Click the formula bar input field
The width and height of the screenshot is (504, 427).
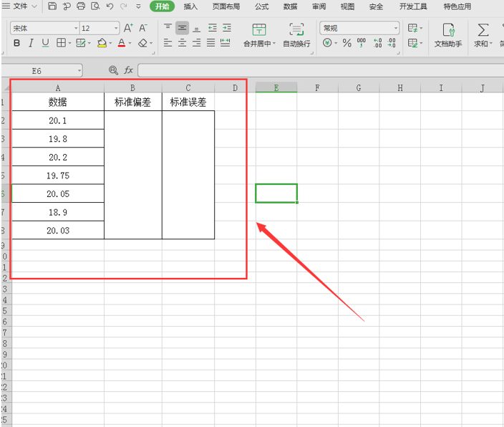321,70
